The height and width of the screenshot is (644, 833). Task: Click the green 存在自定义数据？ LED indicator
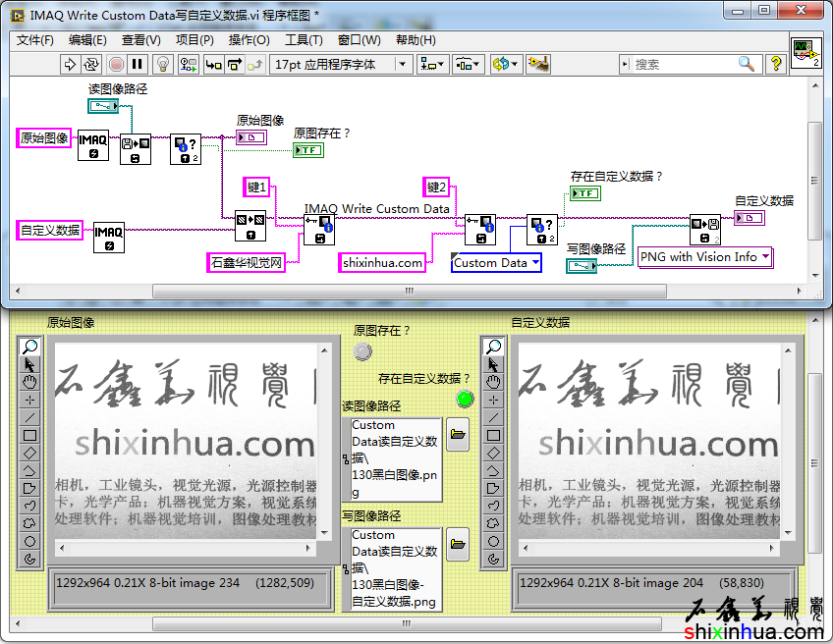[466, 399]
